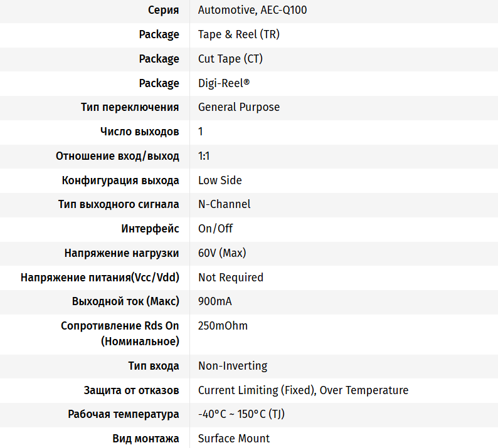Click the '250mOhm' Rds On value
The width and height of the screenshot is (498, 448).
[x=223, y=326]
